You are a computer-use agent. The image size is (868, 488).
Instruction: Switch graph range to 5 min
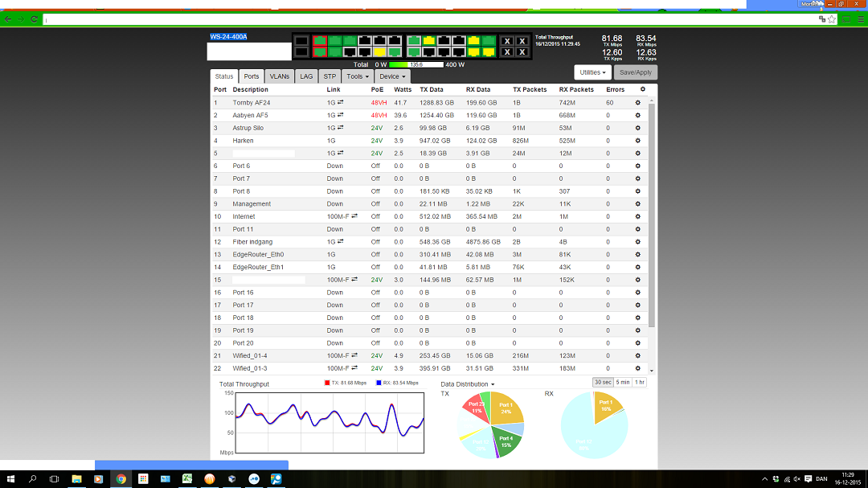[x=623, y=382]
